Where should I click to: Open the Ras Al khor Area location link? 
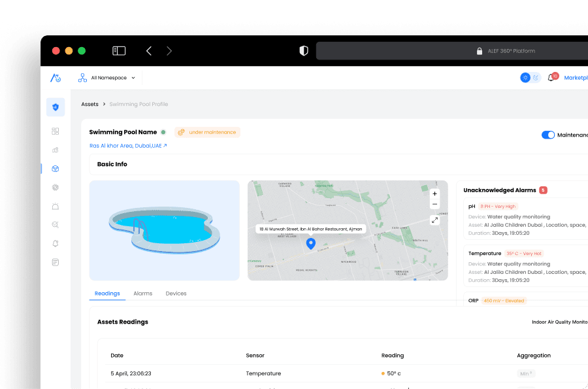click(x=128, y=146)
